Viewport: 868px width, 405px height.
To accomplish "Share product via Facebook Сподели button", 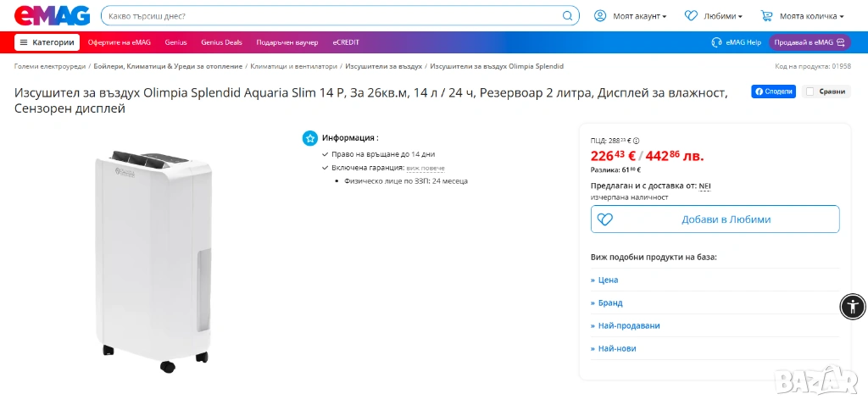I will point(773,92).
